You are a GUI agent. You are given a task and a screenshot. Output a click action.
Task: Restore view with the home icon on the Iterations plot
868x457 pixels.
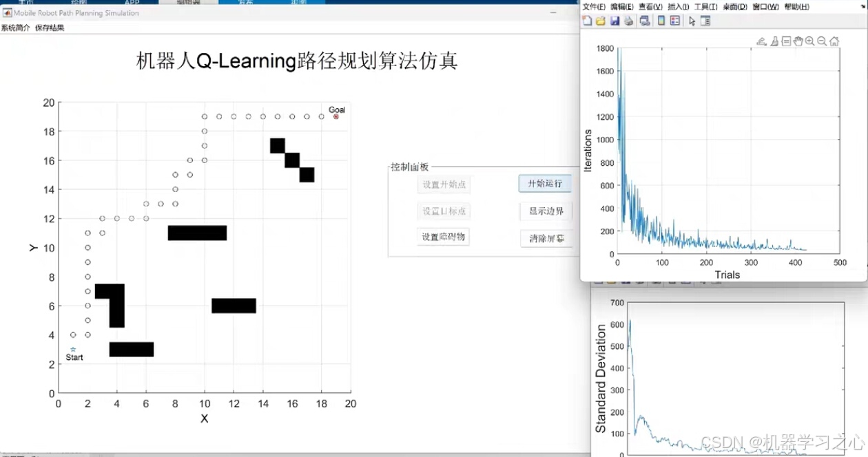point(834,41)
